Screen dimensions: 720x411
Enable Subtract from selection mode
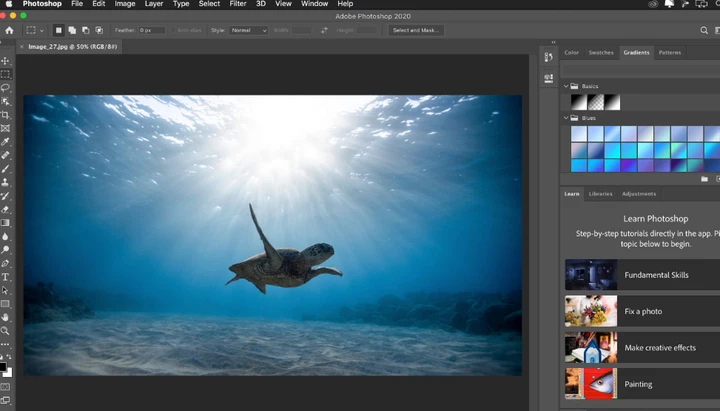point(86,30)
